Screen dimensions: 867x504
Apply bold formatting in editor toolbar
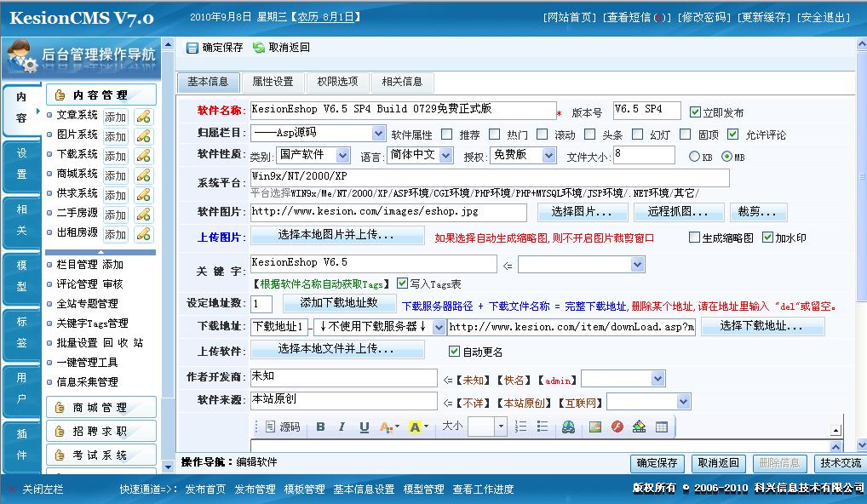321,427
